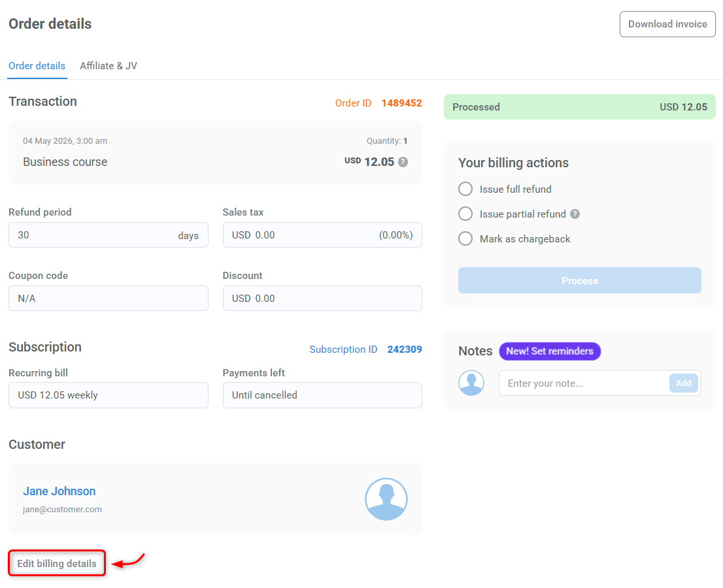Click Add note button
The height and width of the screenshot is (588, 723).
point(683,383)
